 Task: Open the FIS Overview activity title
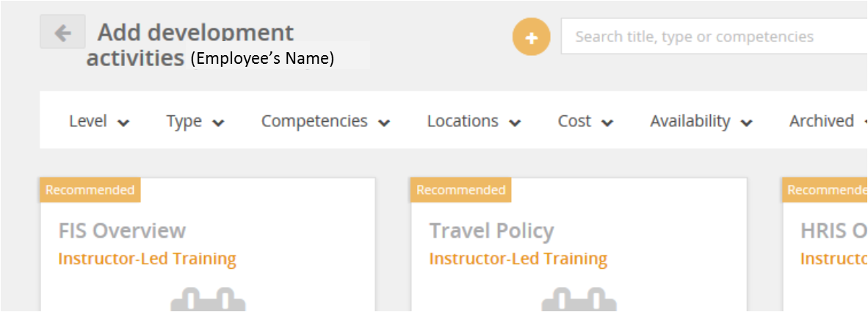[122, 231]
